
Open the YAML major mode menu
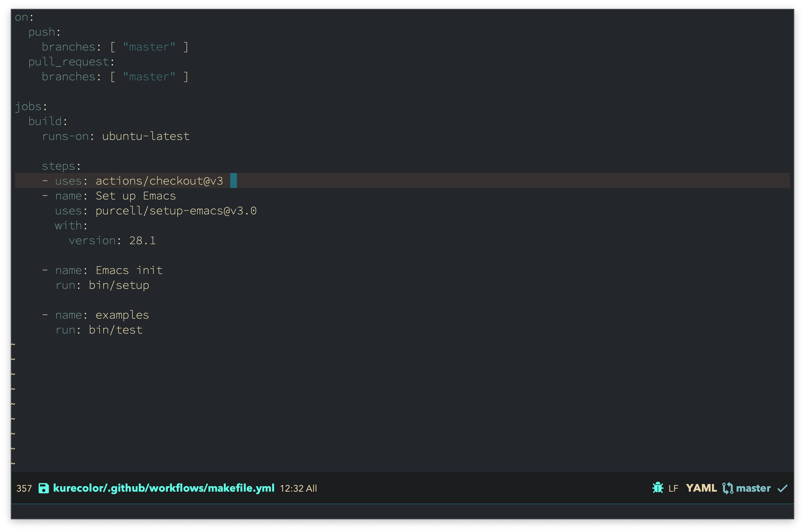click(701, 488)
